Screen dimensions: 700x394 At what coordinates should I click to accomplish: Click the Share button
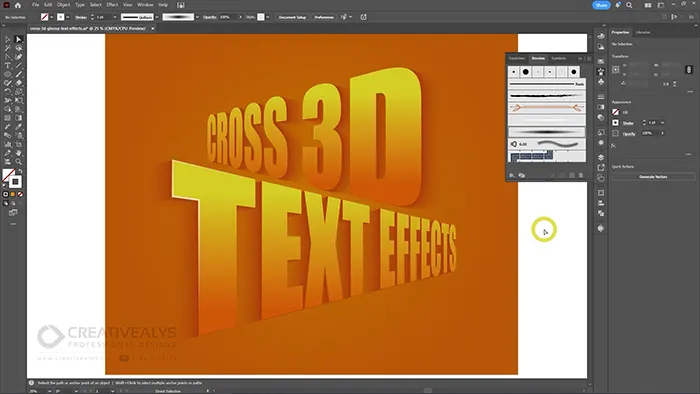[x=601, y=5]
